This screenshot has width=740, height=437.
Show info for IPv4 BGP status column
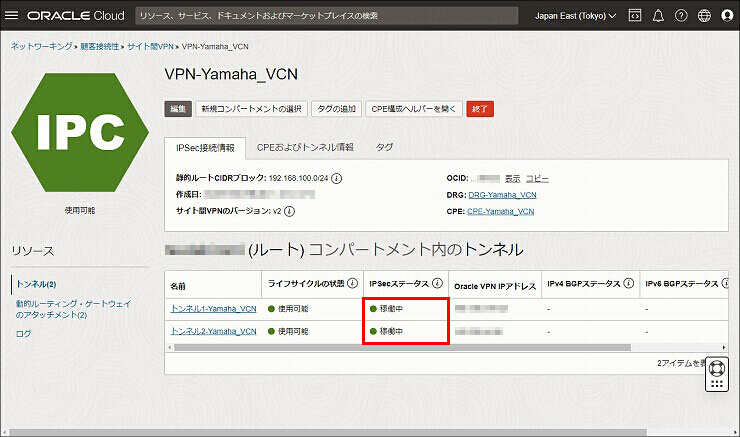pos(629,283)
